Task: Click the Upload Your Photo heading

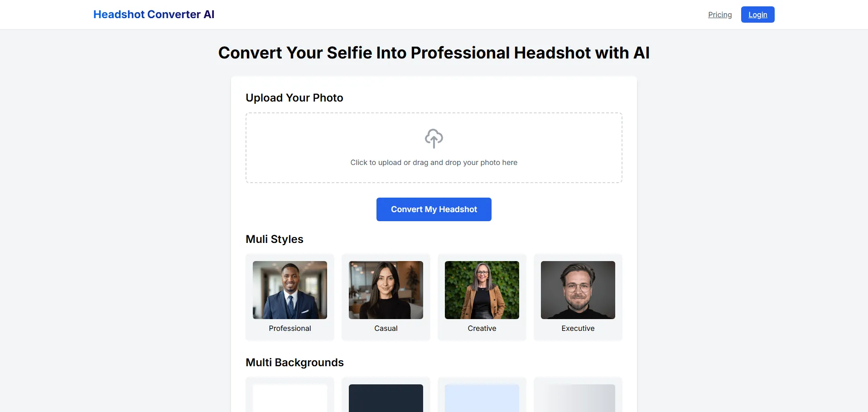Action: (x=294, y=98)
